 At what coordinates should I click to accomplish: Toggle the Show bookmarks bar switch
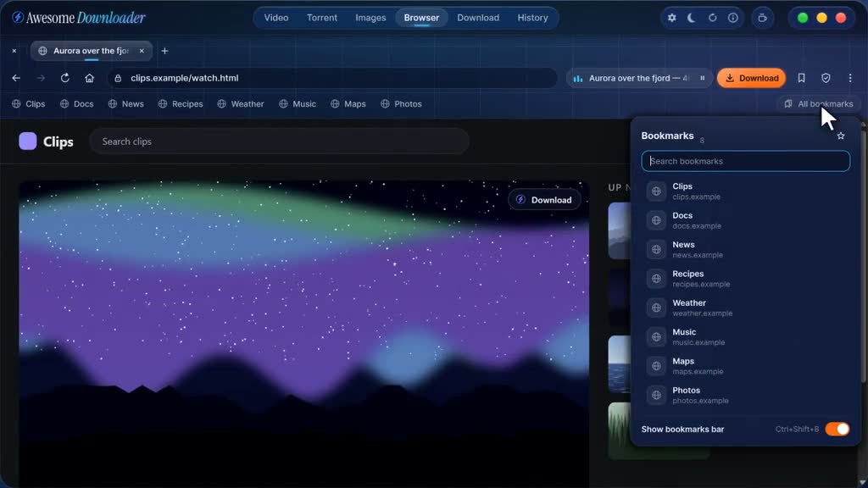point(837,430)
